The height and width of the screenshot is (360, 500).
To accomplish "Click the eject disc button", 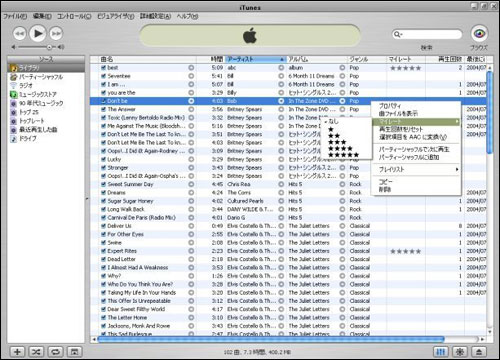I will pos(479,352).
